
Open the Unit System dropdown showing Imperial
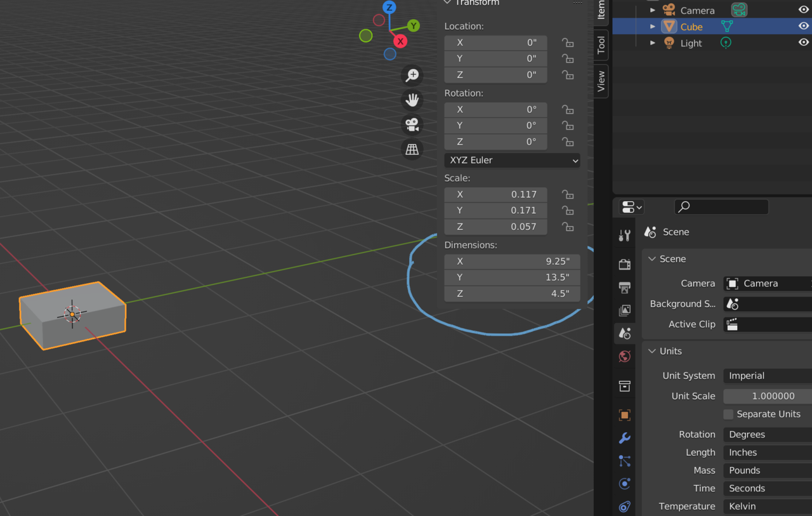tap(768, 376)
